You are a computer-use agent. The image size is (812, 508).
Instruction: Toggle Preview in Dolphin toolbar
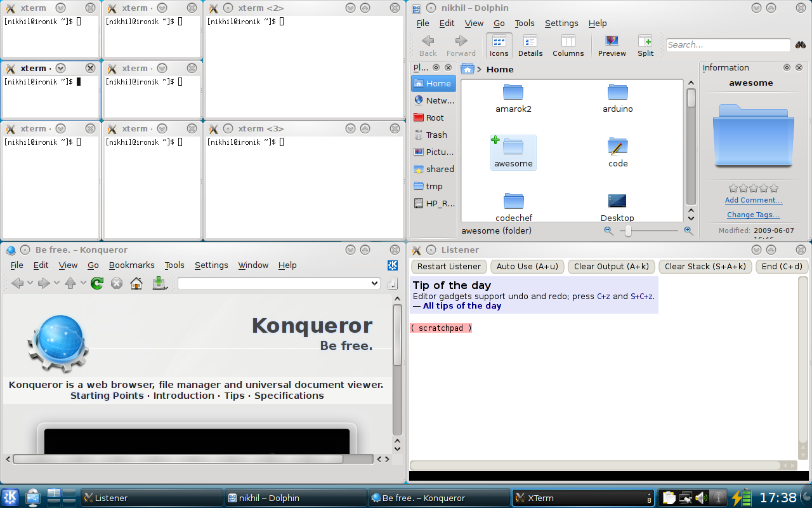click(x=612, y=46)
